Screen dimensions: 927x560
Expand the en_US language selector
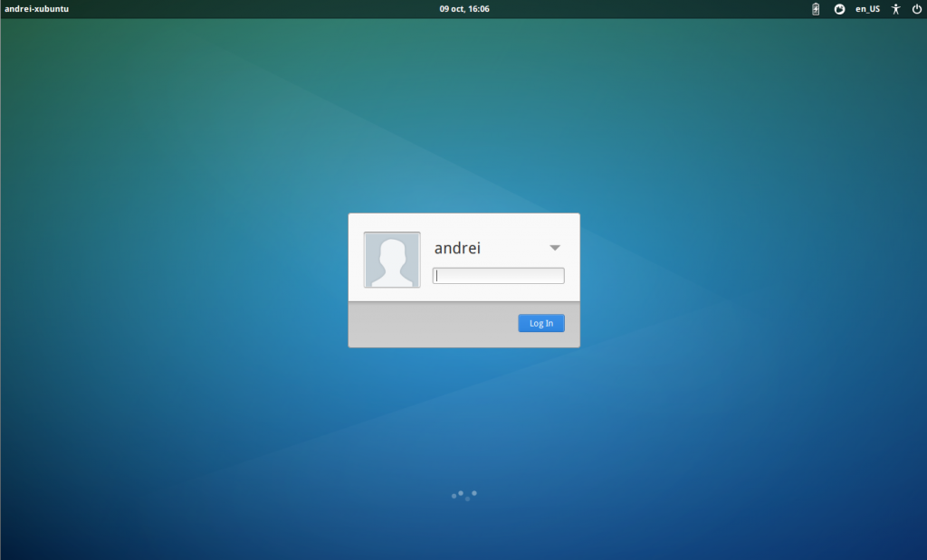pyautogui.click(x=866, y=9)
